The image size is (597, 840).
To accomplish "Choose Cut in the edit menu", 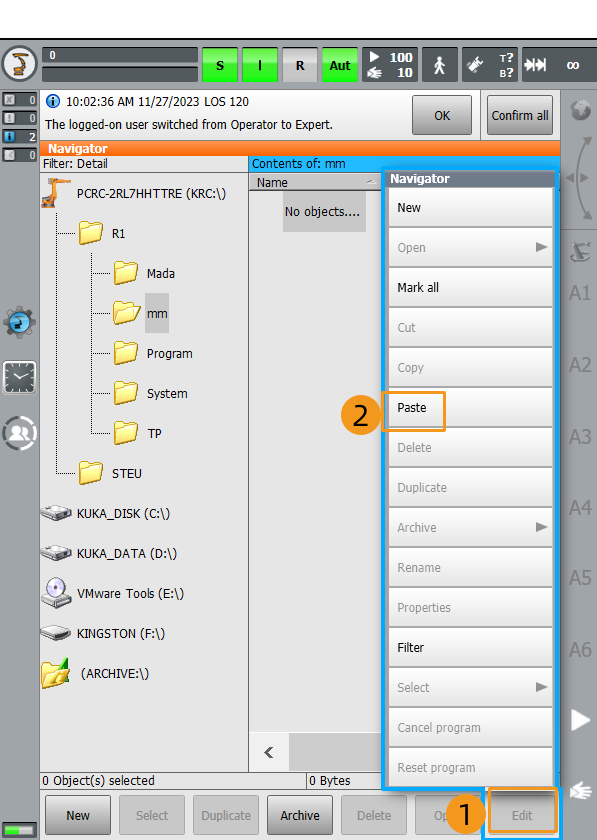I will tap(470, 327).
